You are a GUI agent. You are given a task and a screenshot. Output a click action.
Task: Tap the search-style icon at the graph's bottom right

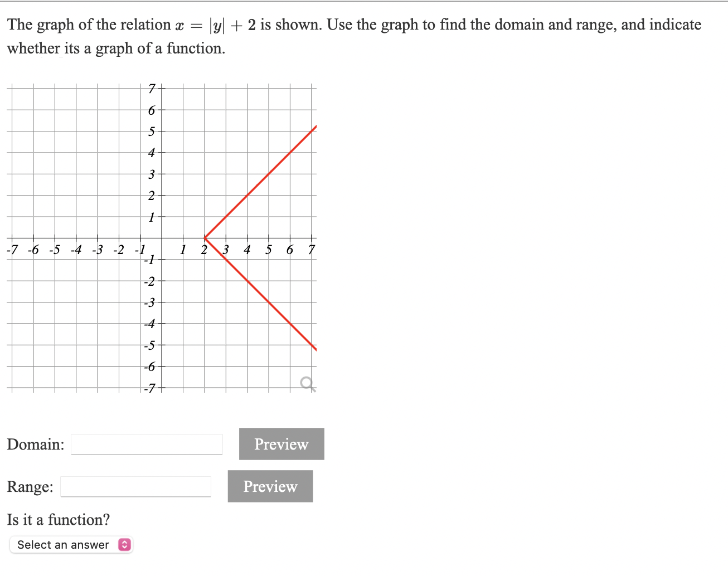tap(306, 383)
